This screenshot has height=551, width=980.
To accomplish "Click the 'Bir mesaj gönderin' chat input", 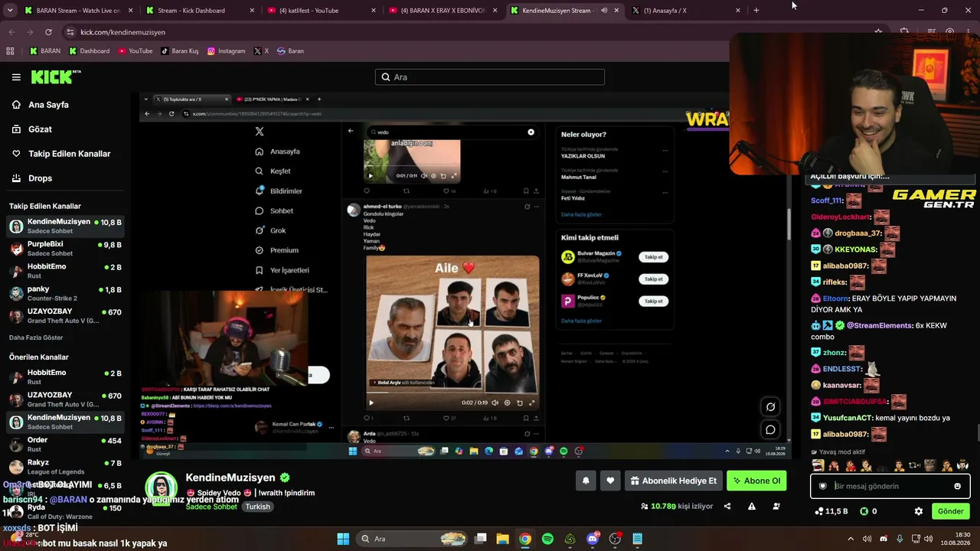I will tap(890, 486).
